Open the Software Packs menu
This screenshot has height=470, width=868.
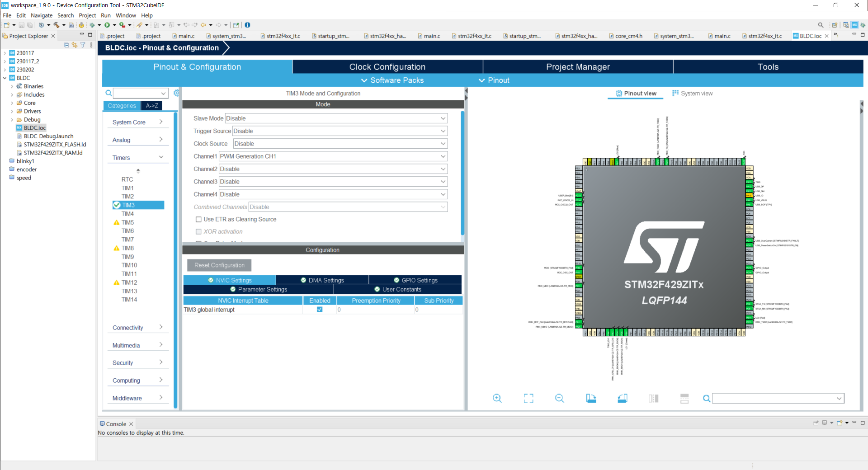(x=392, y=80)
